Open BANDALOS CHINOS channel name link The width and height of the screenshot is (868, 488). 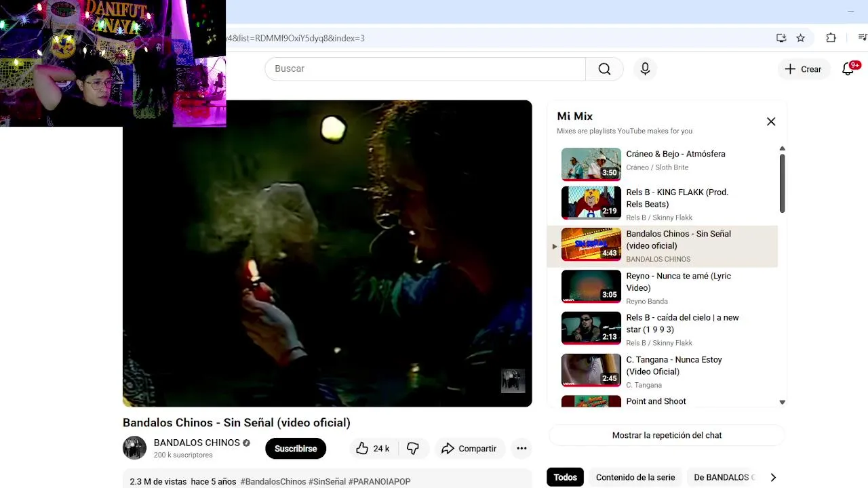point(197,443)
